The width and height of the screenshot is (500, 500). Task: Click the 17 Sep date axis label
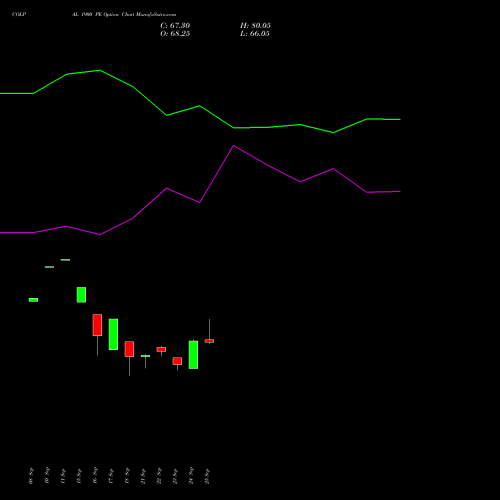coord(111,476)
